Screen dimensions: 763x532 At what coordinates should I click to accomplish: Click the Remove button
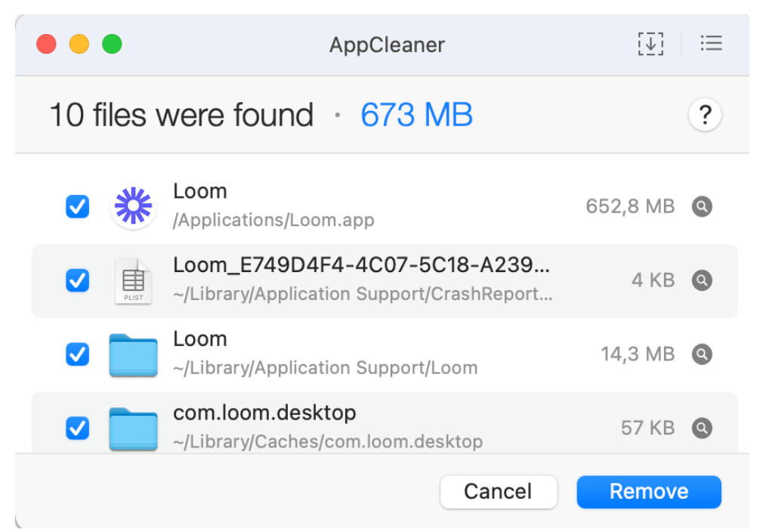pyautogui.click(x=648, y=492)
